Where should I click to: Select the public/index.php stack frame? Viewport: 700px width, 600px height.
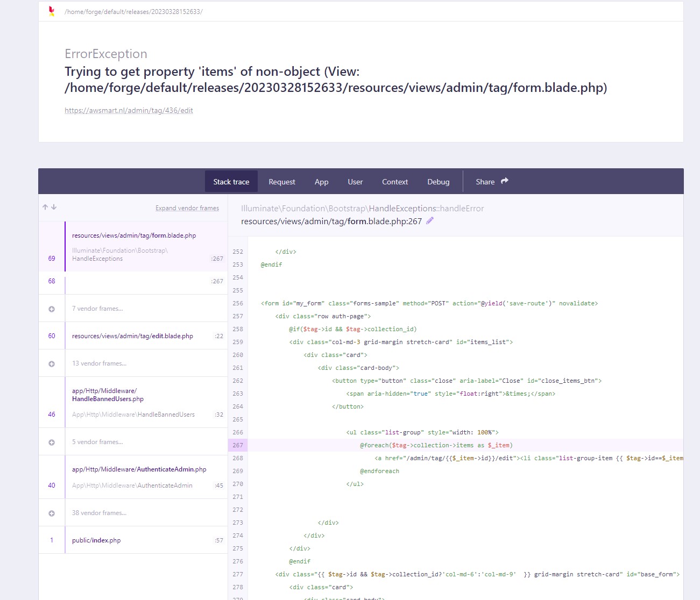96,540
